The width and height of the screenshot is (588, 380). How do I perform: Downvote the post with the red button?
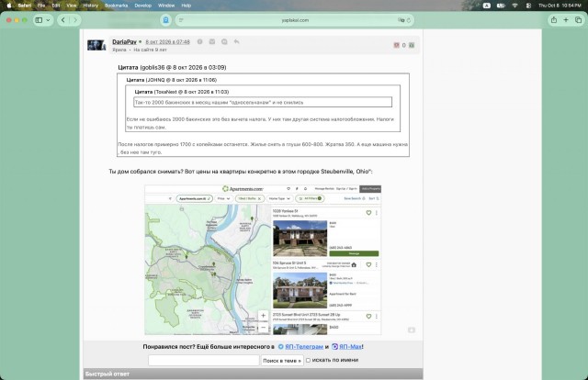point(396,45)
